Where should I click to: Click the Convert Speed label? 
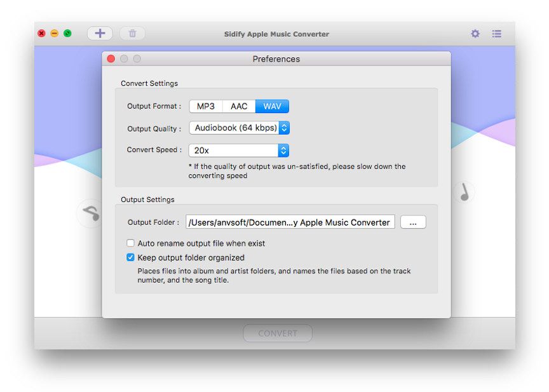click(154, 150)
